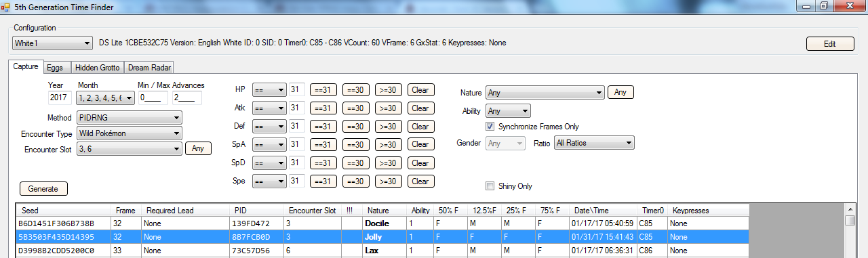The height and width of the screenshot is (258, 868).
Task: Click the Spe >=30 button
Action: click(x=389, y=181)
